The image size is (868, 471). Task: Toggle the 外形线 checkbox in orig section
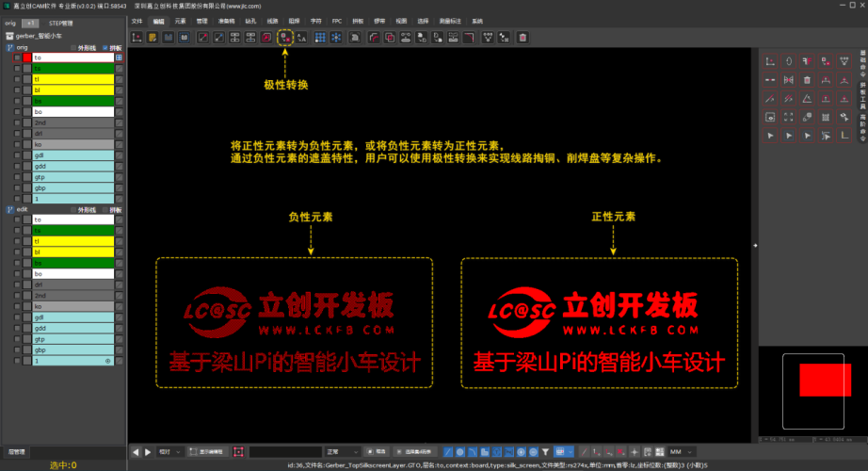73,48
